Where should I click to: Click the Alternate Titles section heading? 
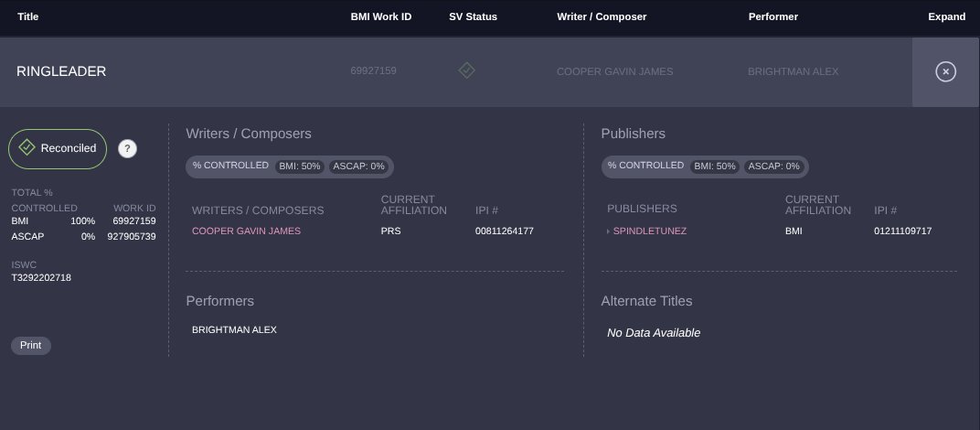[x=647, y=301]
